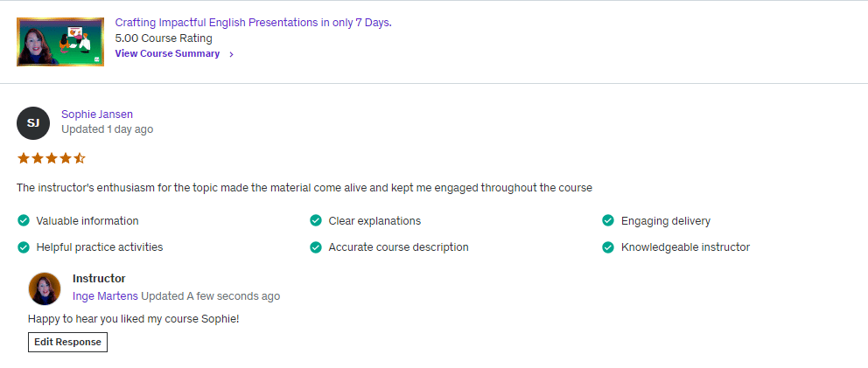
Task: Click the 5.00 Course Rating text
Action: [164, 38]
